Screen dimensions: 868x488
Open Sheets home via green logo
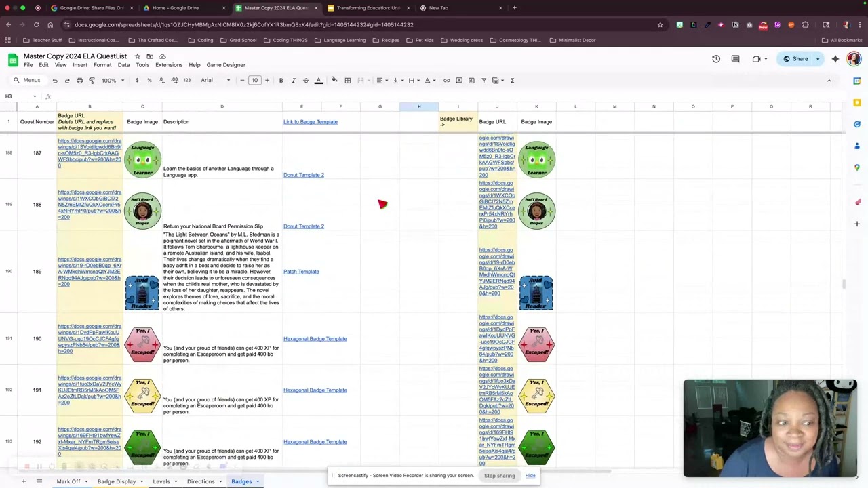[x=12, y=60]
